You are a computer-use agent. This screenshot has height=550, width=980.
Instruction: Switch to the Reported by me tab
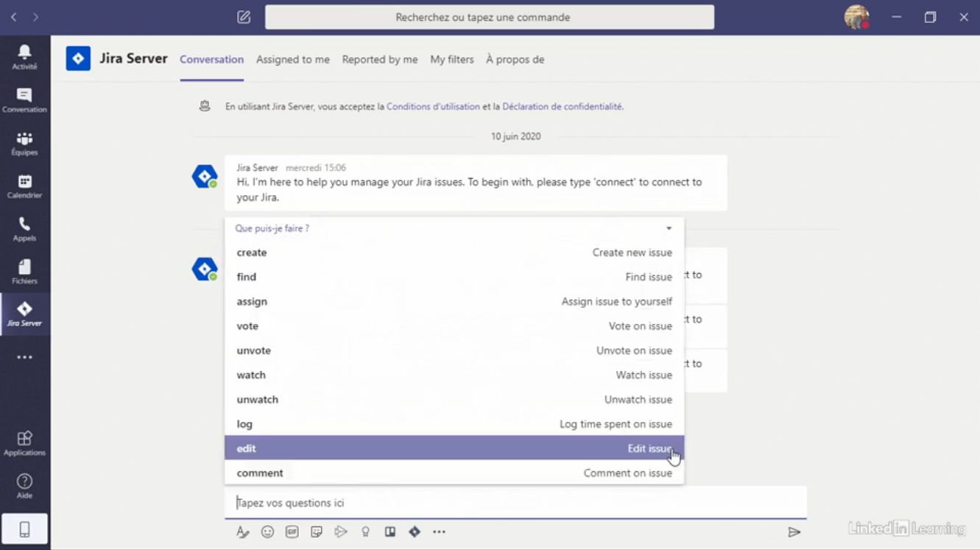pos(380,60)
